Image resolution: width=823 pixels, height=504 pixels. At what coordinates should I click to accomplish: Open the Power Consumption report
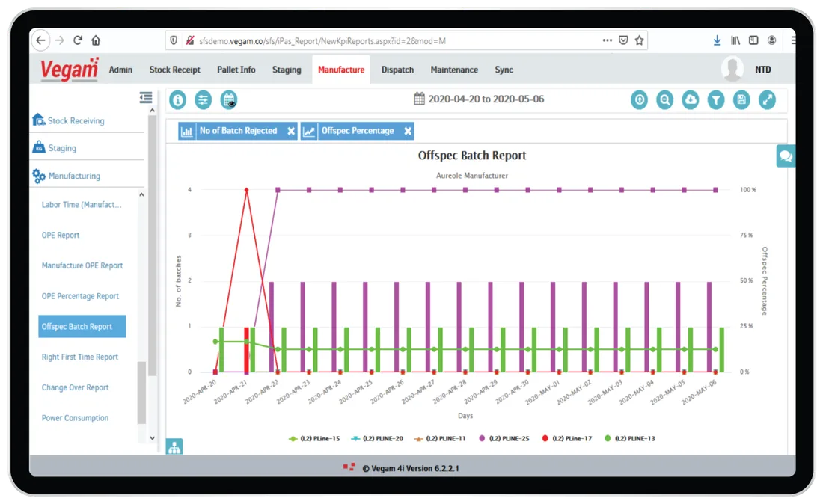tap(75, 417)
